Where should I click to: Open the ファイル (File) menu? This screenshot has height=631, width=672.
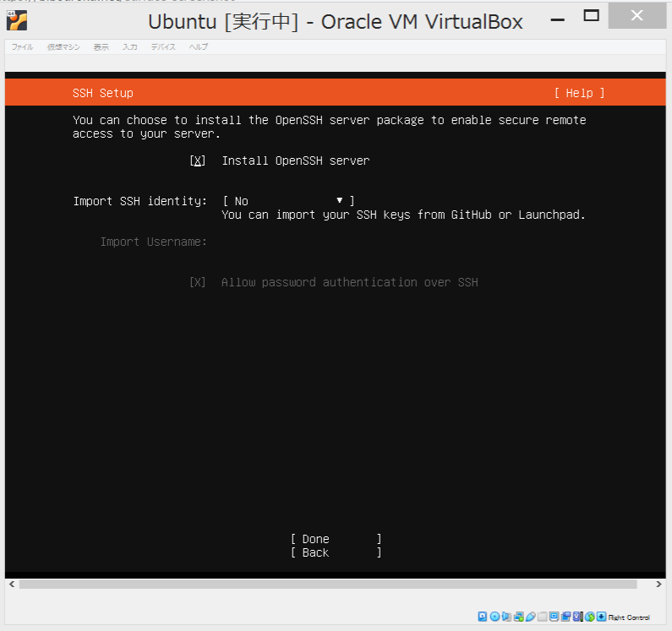pyautogui.click(x=22, y=46)
